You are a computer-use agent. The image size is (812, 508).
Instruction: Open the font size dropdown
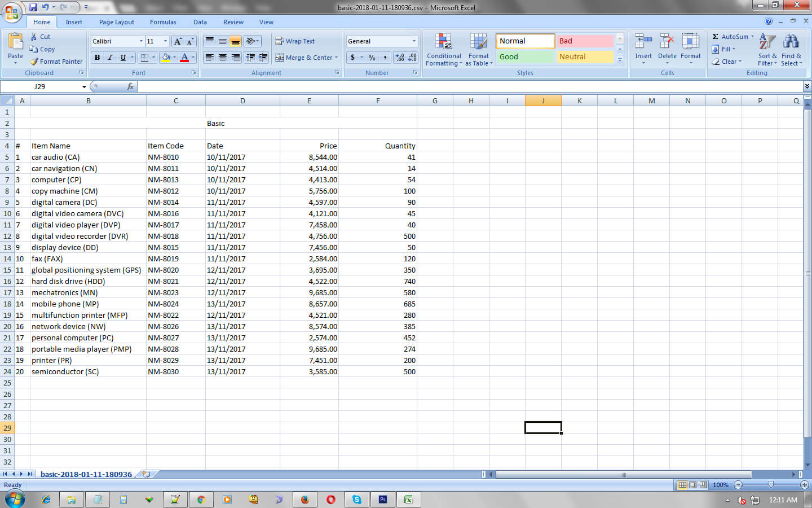[x=165, y=41]
